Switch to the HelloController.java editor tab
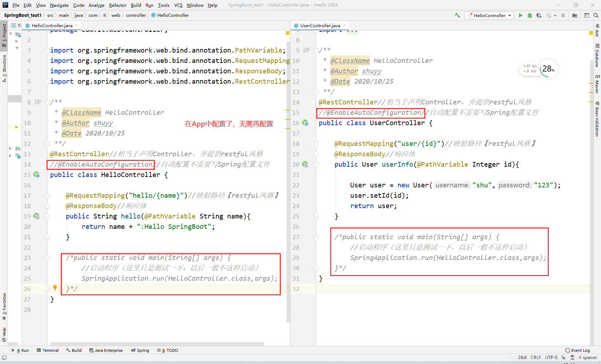 pyautogui.click(x=52, y=25)
